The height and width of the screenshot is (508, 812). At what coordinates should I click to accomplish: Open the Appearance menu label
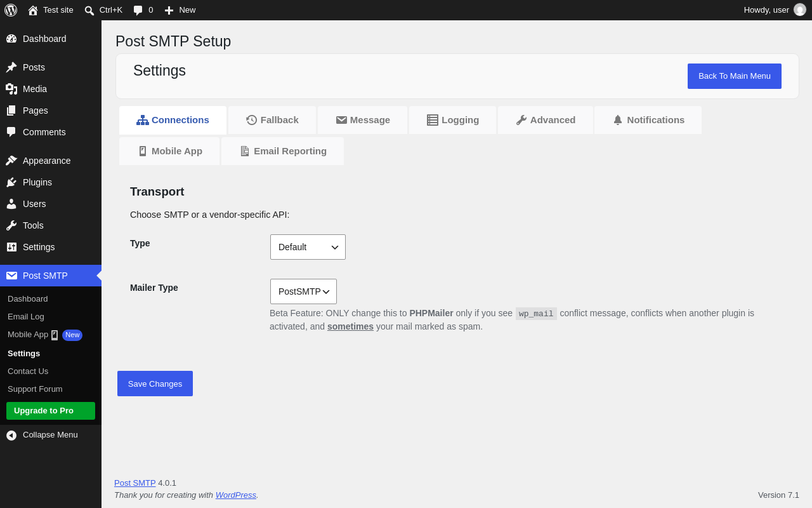47,161
